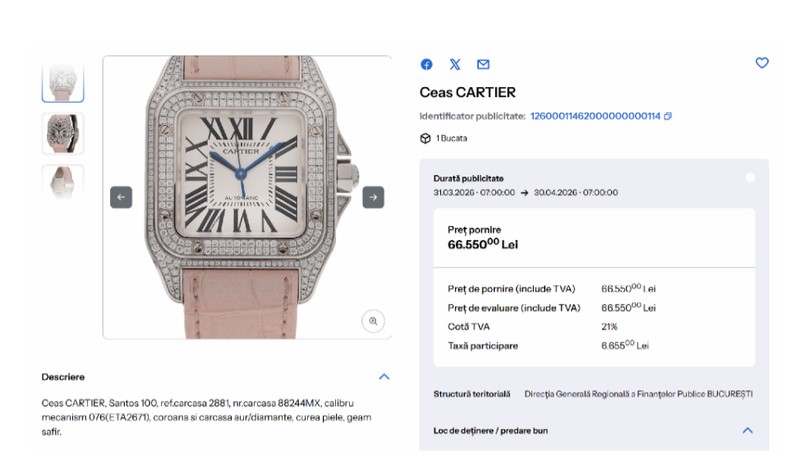Show next watch image
The image size is (800, 465).
(373, 197)
